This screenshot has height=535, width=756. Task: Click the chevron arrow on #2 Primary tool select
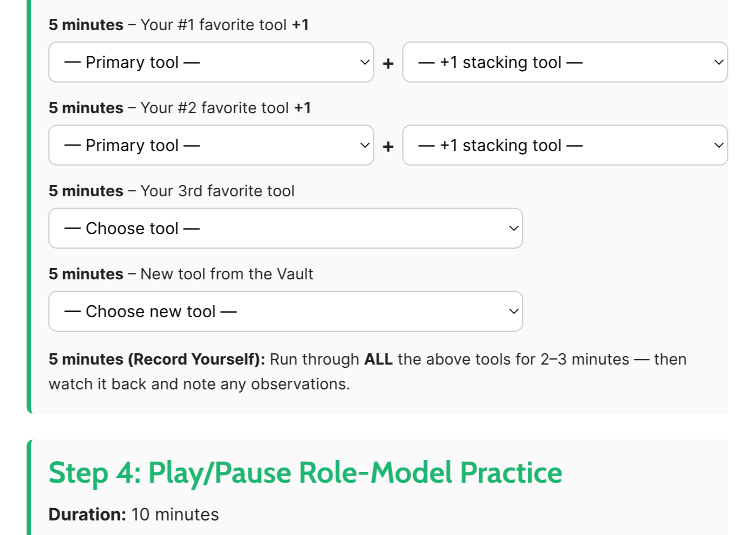click(365, 145)
